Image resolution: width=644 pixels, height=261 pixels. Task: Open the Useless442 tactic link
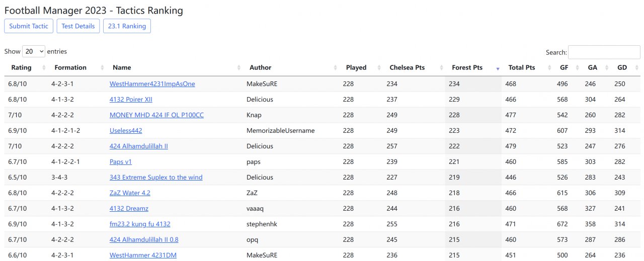126,131
